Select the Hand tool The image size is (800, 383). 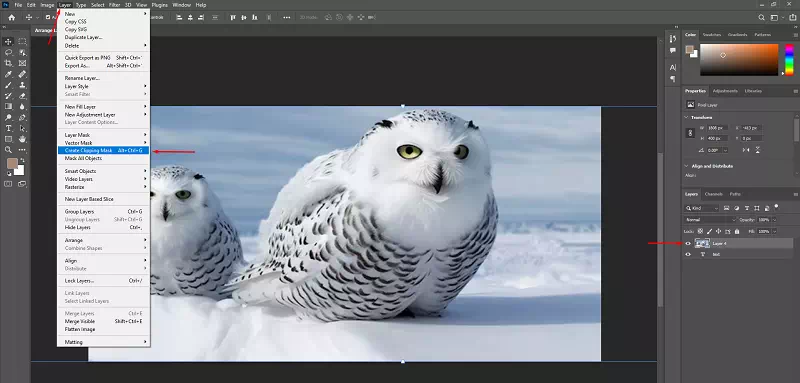[x=22, y=139]
